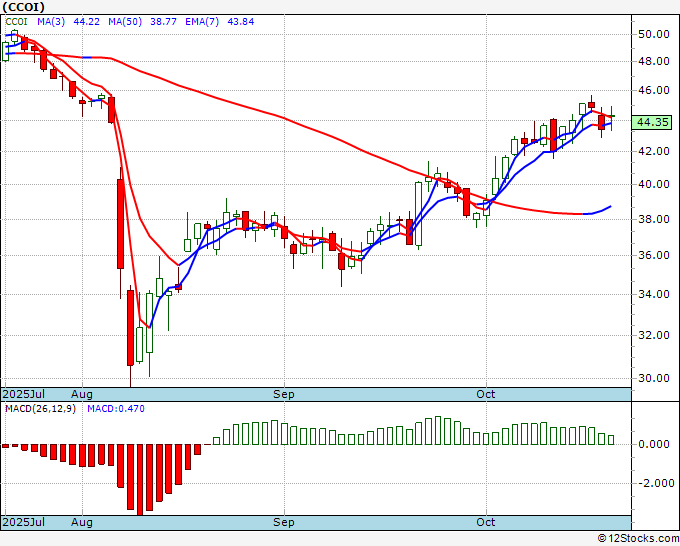Click the 30.00 price axis label

[x=654, y=378]
